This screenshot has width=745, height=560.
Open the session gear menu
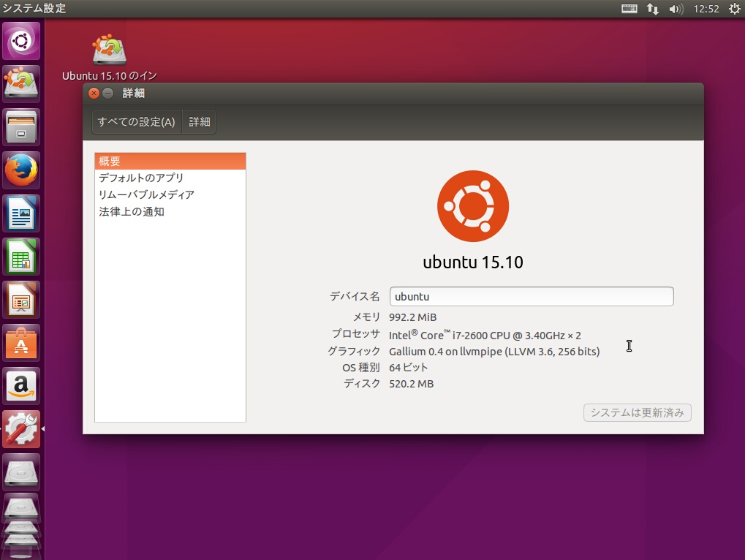[734, 9]
